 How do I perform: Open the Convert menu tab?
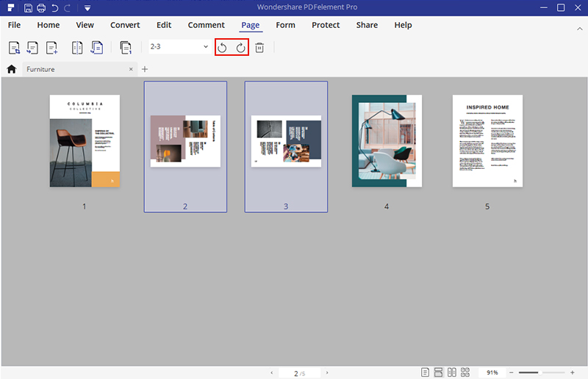pos(125,25)
